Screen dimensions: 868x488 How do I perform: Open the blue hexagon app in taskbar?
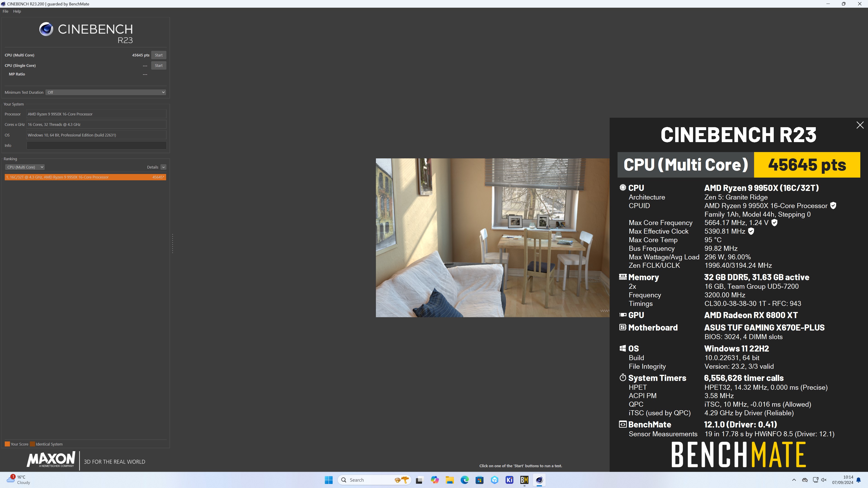(x=495, y=480)
